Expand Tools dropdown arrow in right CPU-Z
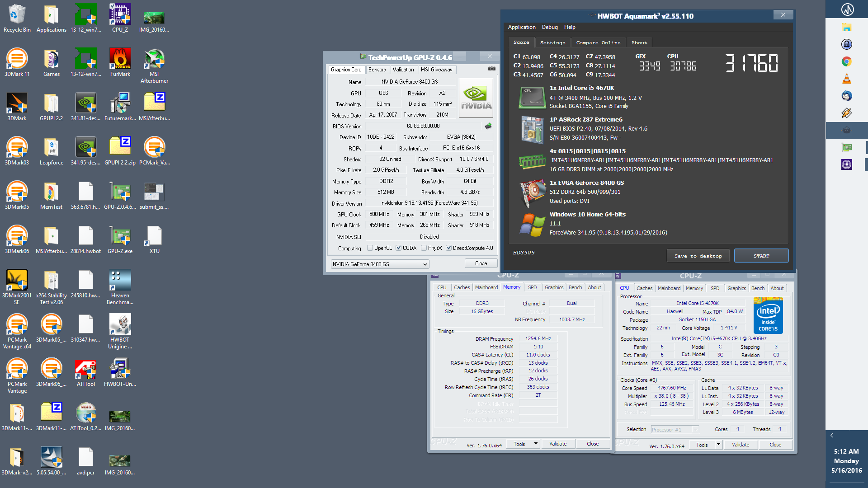This screenshot has width=868, height=488. point(718,445)
